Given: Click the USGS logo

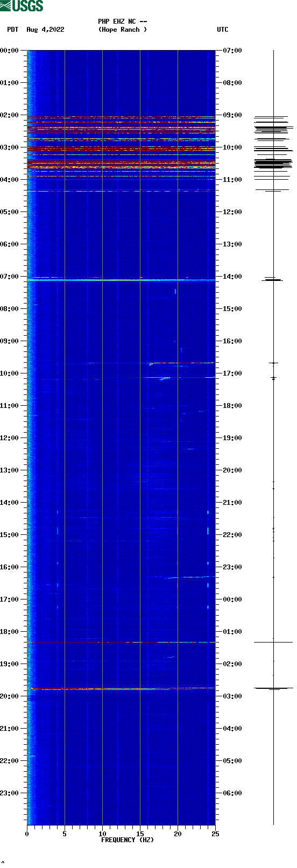Looking at the screenshot, I should pyautogui.click(x=22, y=6).
